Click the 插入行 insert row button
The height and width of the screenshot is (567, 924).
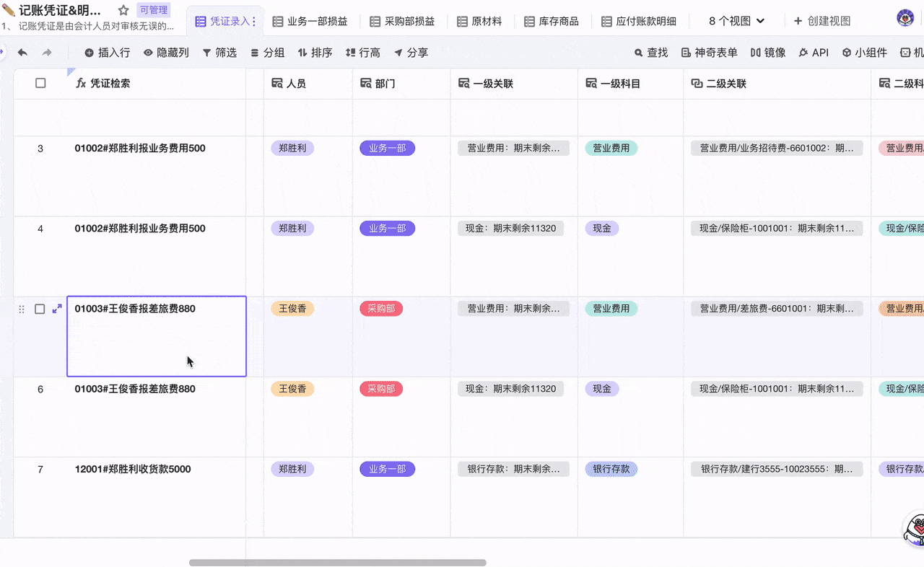pyautogui.click(x=107, y=53)
